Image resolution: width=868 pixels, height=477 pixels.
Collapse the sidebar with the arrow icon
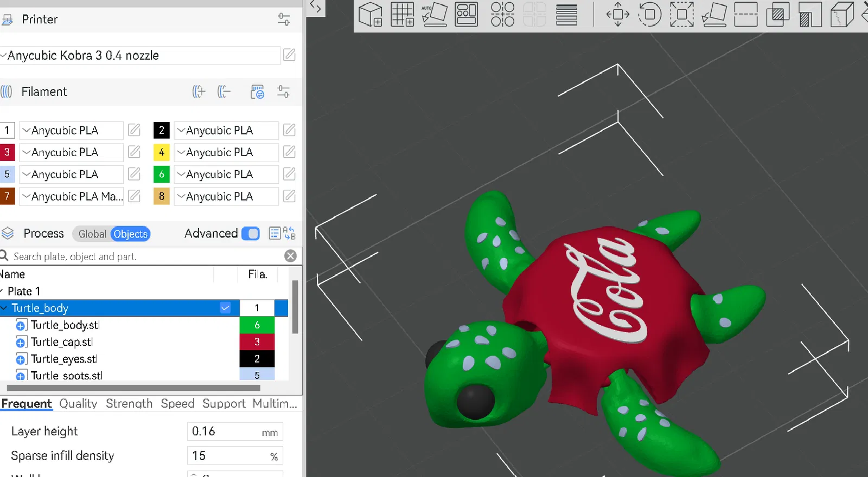click(315, 8)
